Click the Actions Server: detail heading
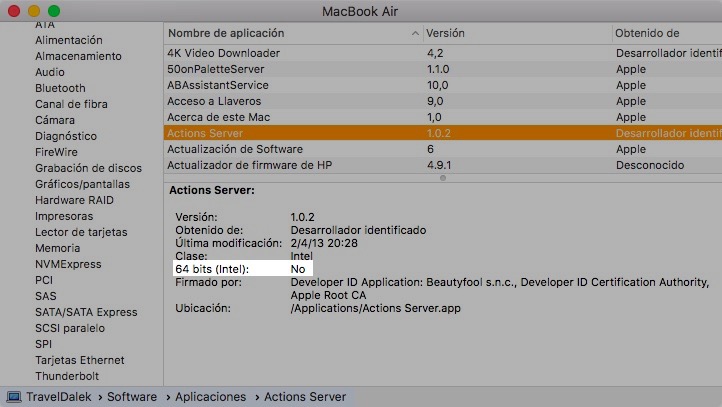Screen dimensions: 722x407 point(211,190)
